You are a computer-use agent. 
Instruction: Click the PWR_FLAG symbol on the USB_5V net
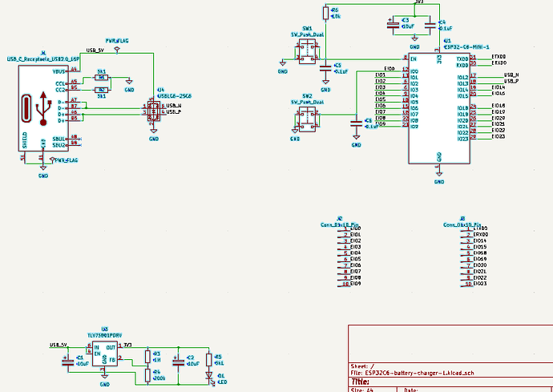(117, 50)
